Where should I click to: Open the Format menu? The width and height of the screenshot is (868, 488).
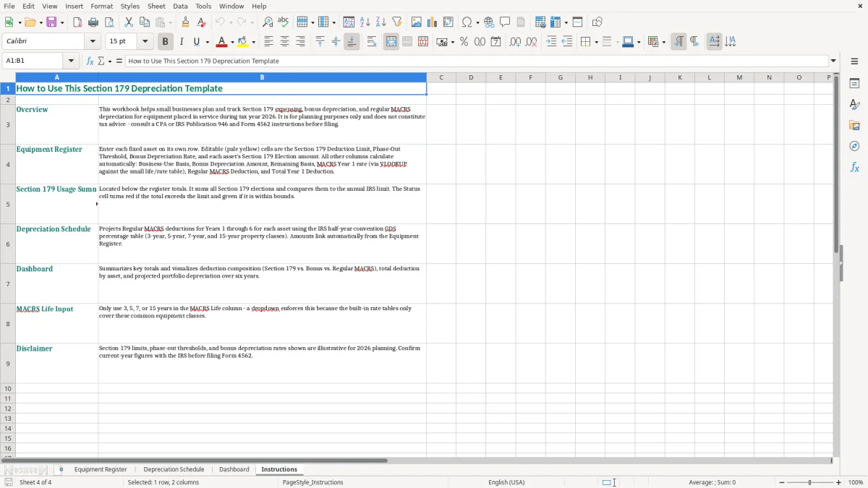click(x=101, y=6)
